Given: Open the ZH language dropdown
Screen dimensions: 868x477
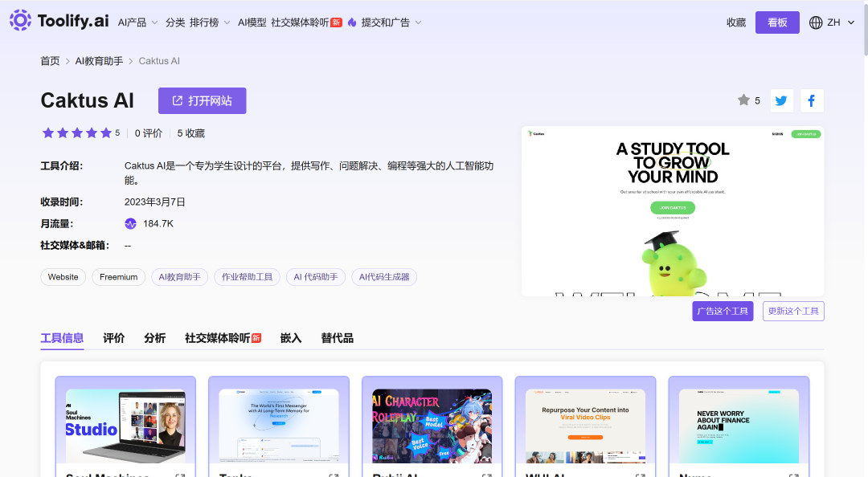Looking at the screenshot, I should click(841, 22).
